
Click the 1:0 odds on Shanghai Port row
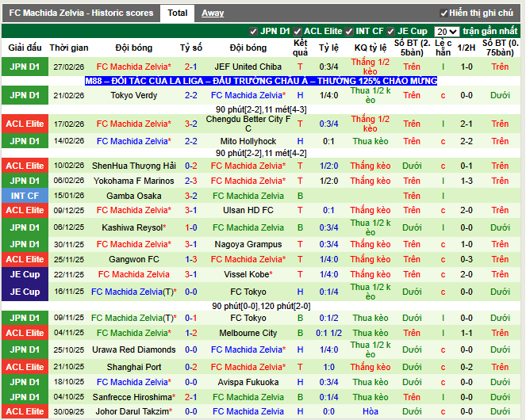[328, 367]
